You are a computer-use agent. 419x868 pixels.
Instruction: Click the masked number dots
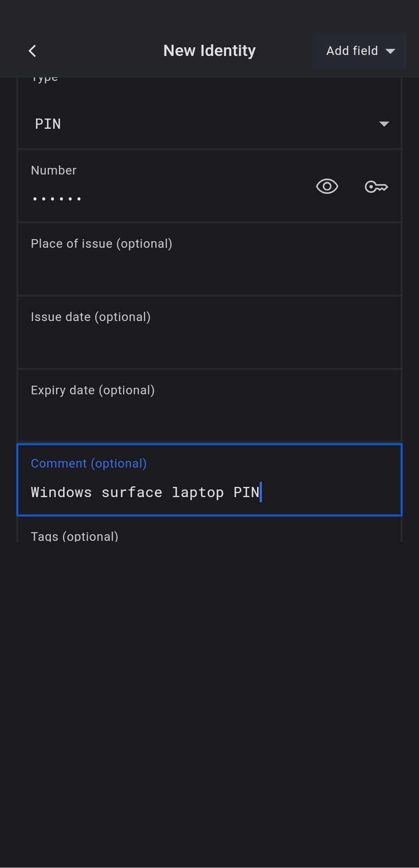57,198
